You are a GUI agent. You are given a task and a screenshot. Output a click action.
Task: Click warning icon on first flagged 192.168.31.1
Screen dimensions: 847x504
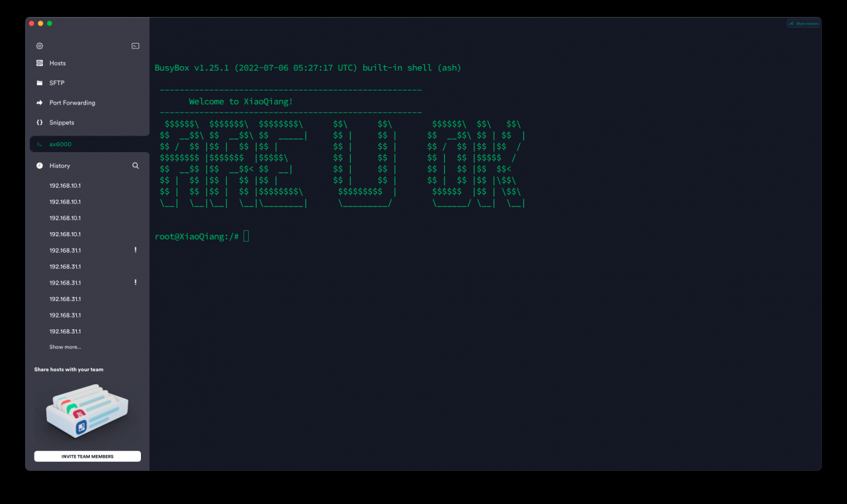point(136,250)
